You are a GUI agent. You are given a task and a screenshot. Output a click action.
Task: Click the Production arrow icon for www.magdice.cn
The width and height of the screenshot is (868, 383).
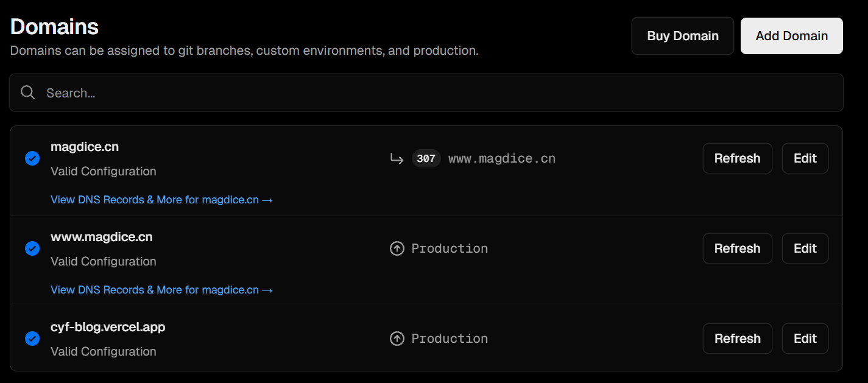pyautogui.click(x=397, y=248)
